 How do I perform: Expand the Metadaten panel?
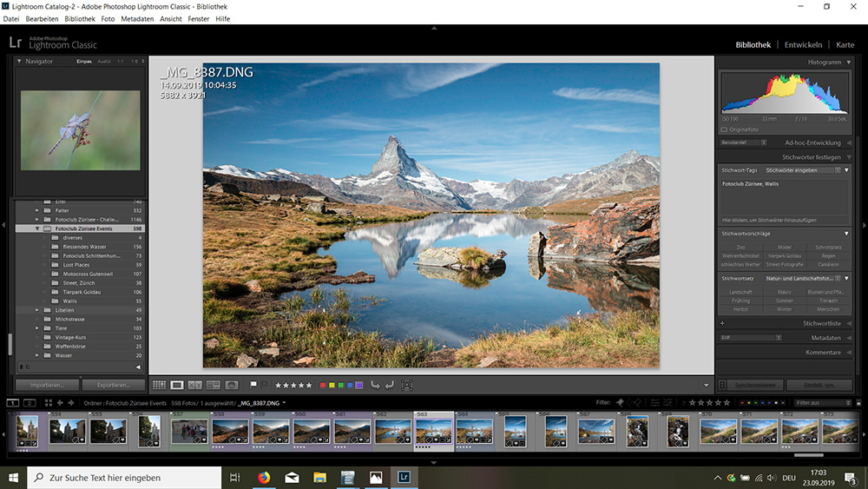849,337
